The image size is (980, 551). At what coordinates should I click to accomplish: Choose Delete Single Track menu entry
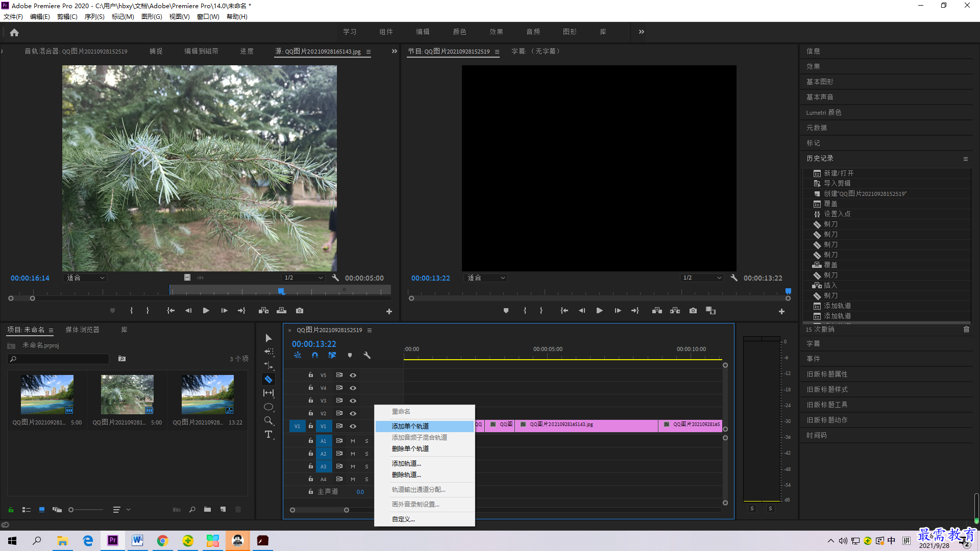pos(425,449)
